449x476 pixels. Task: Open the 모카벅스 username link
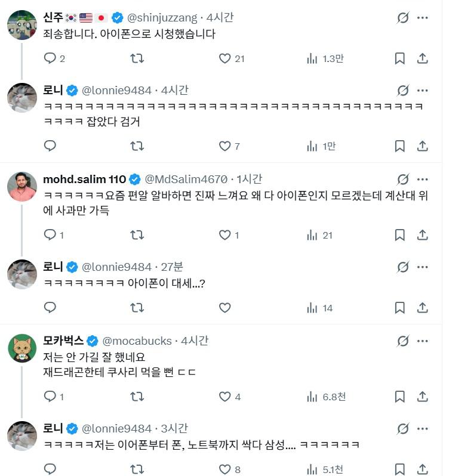(137, 341)
